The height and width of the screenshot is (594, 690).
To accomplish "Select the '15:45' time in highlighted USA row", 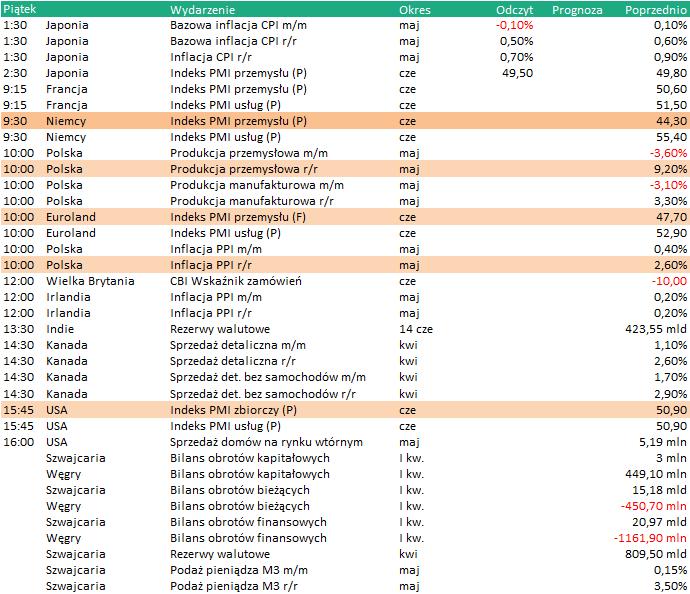I will (18, 410).
